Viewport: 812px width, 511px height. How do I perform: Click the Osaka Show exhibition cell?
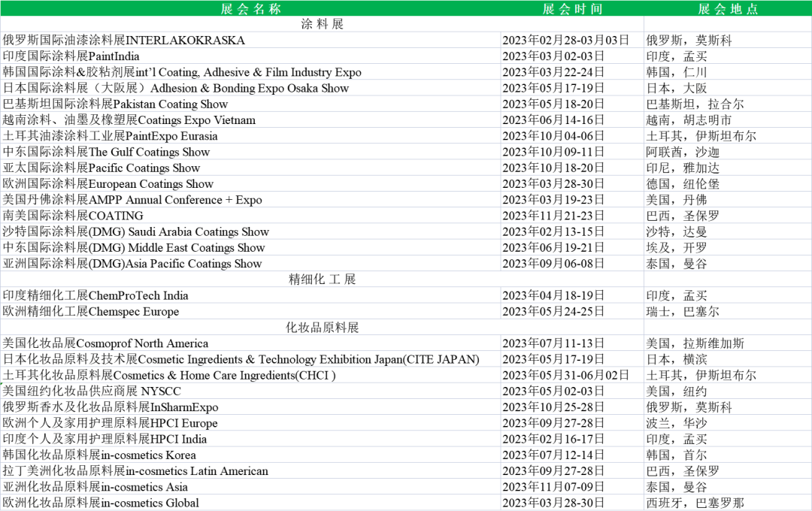(250, 88)
